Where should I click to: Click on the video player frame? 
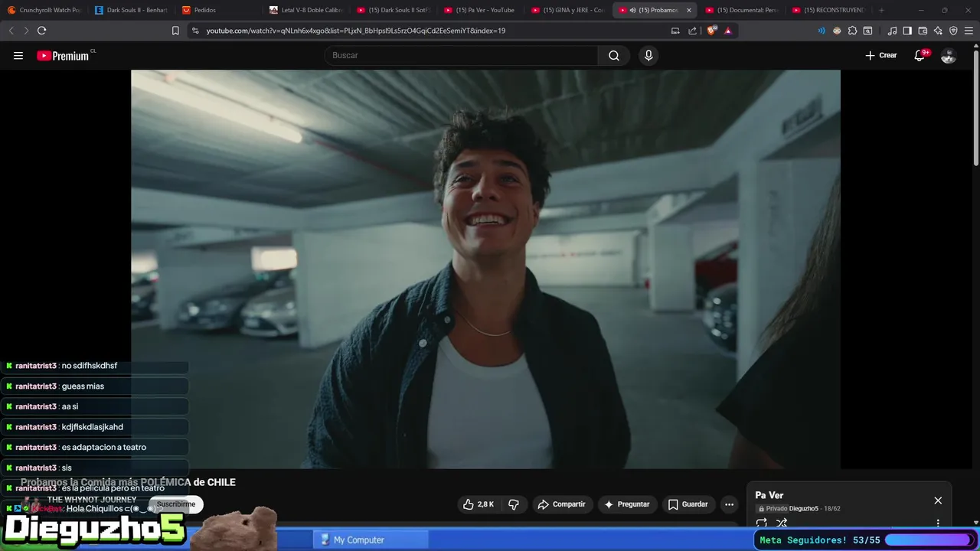point(485,269)
